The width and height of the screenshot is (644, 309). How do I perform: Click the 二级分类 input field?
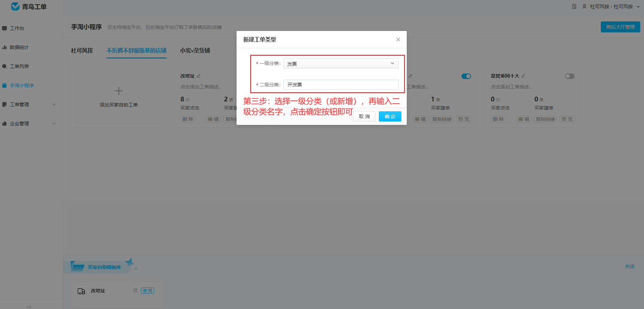coord(341,85)
